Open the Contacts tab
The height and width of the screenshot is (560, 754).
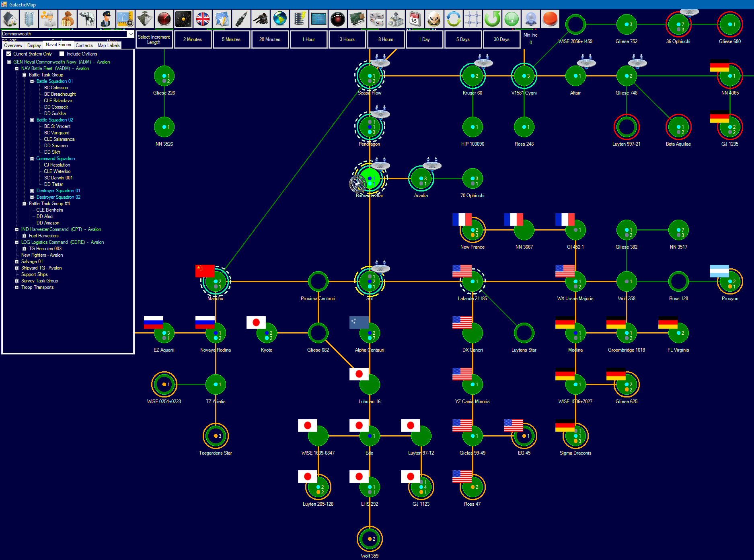click(x=84, y=45)
